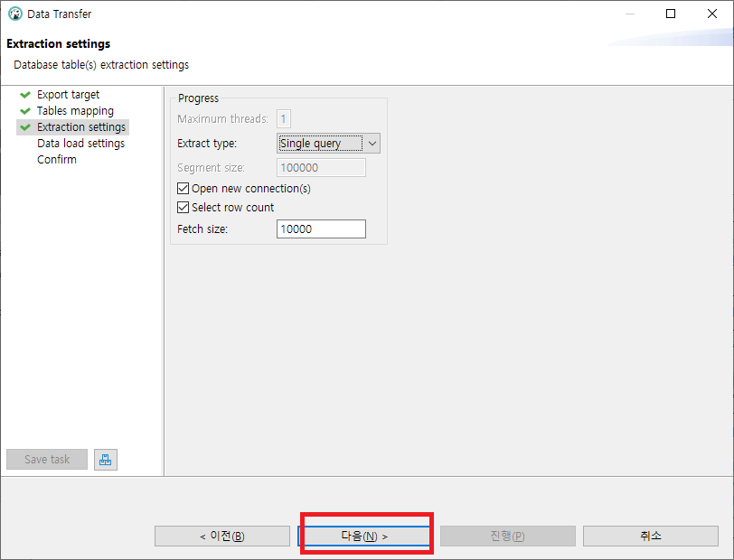Jump to Data load settings step
This screenshot has height=560, width=734.
[80, 144]
